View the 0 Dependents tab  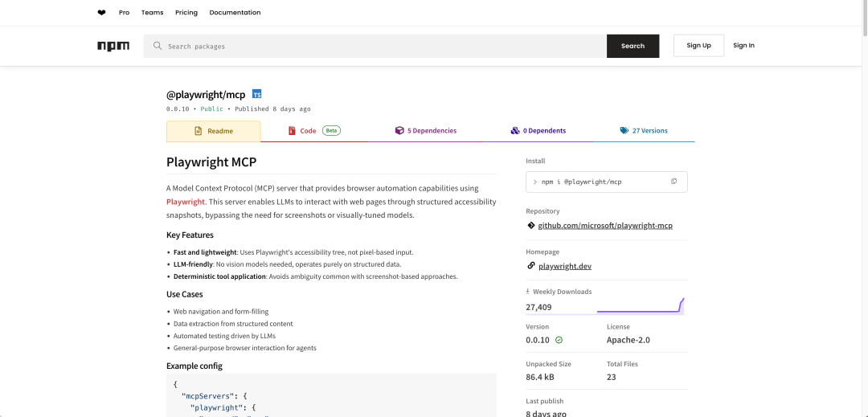click(x=538, y=131)
